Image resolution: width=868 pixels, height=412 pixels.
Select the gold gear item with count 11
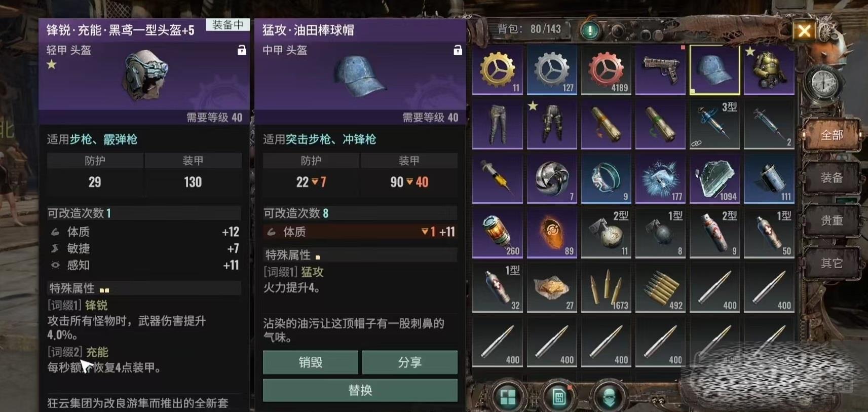498,69
